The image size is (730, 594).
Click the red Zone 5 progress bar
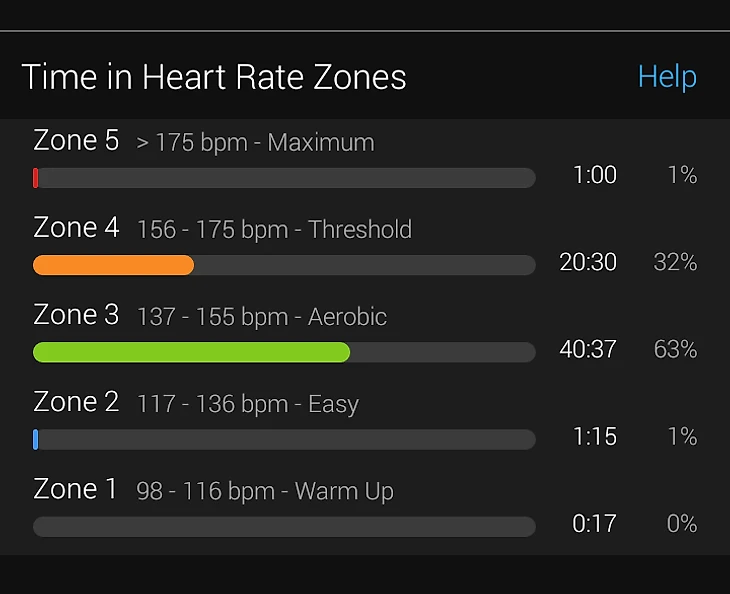pos(284,178)
